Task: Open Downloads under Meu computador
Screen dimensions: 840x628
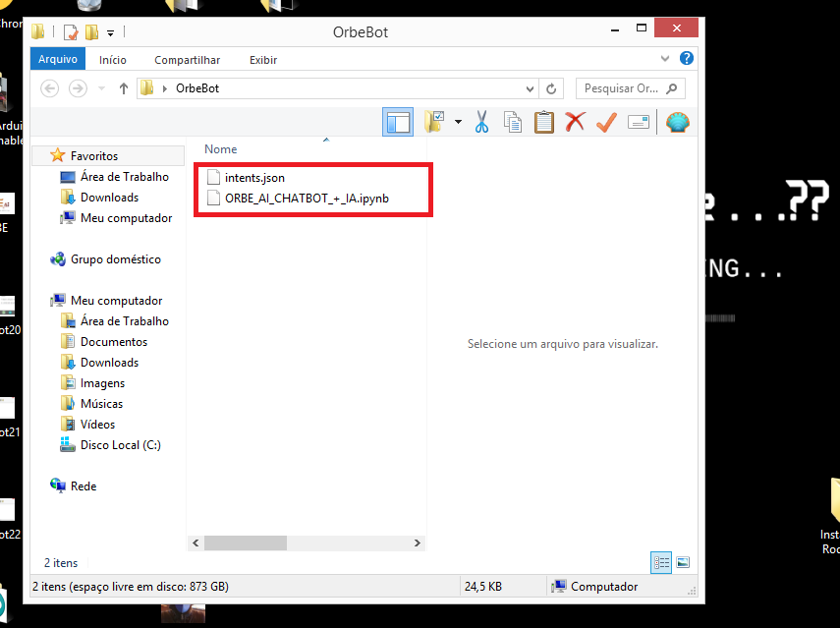Action: coord(109,363)
